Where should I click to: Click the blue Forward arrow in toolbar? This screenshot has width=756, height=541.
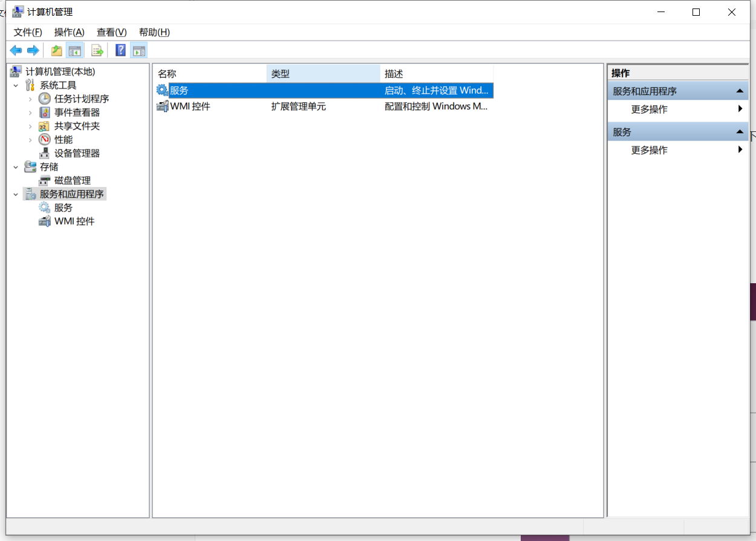tap(33, 50)
